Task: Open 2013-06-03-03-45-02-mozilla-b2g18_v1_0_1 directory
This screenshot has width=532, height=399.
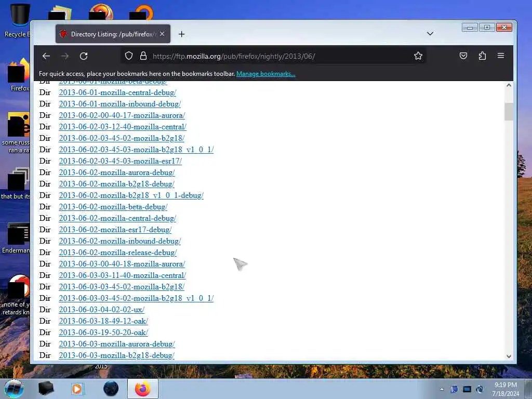Action: (x=136, y=298)
